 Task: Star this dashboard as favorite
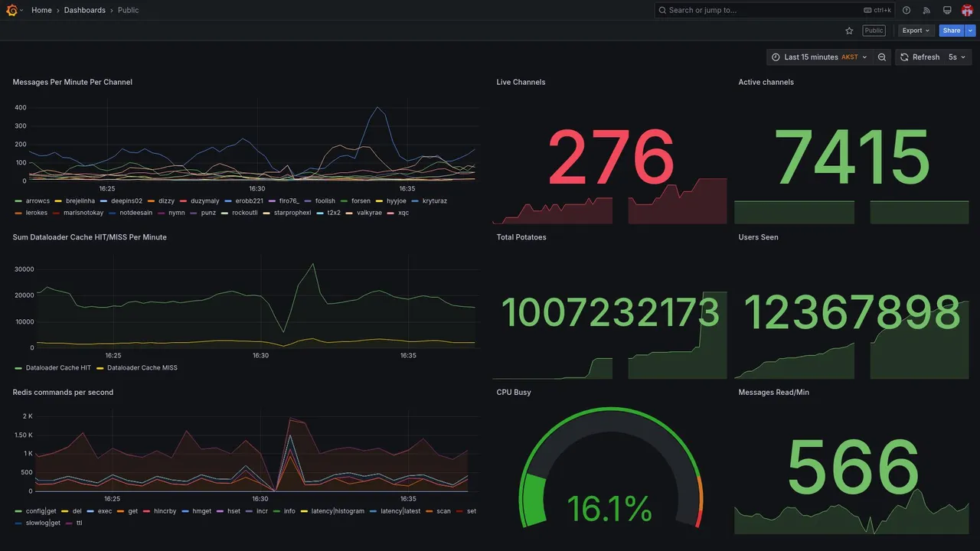[x=849, y=31]
